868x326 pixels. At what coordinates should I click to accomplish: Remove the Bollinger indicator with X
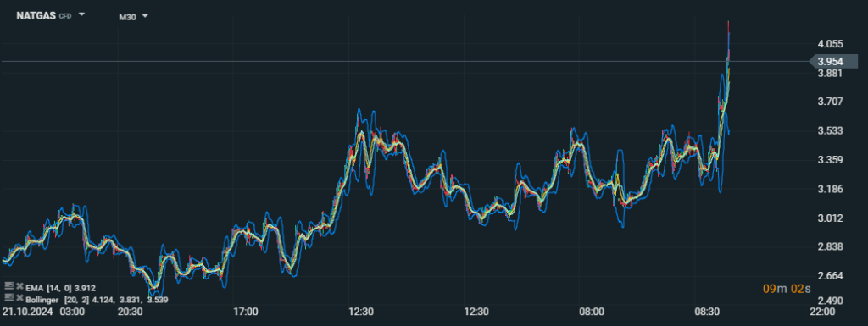click(19, 298)
